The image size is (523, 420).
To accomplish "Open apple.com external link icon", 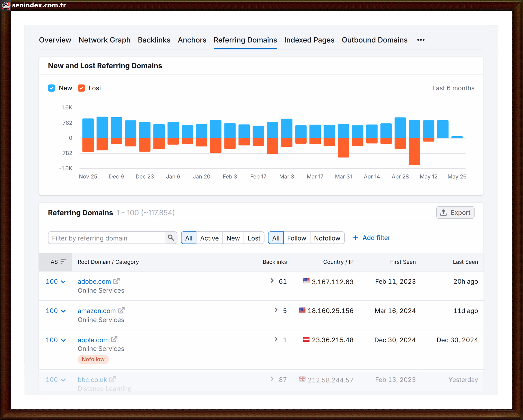I will click(114, 339).
